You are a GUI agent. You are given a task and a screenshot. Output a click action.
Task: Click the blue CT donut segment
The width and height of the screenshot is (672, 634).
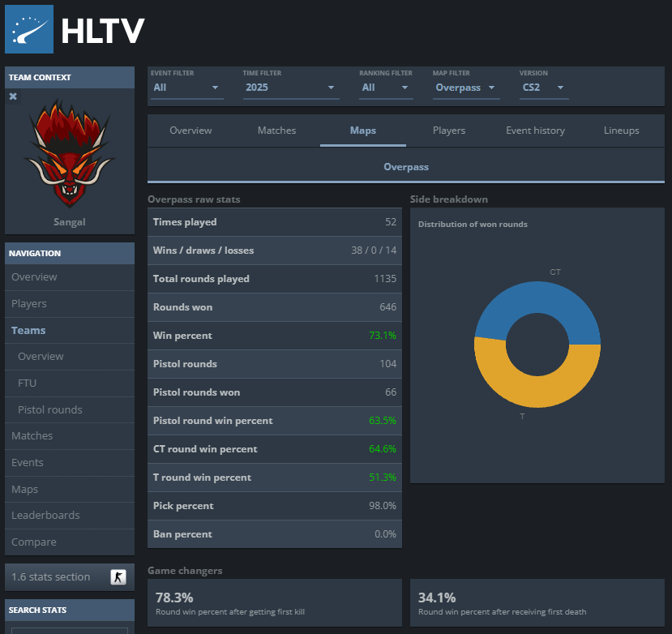(538, 297)
